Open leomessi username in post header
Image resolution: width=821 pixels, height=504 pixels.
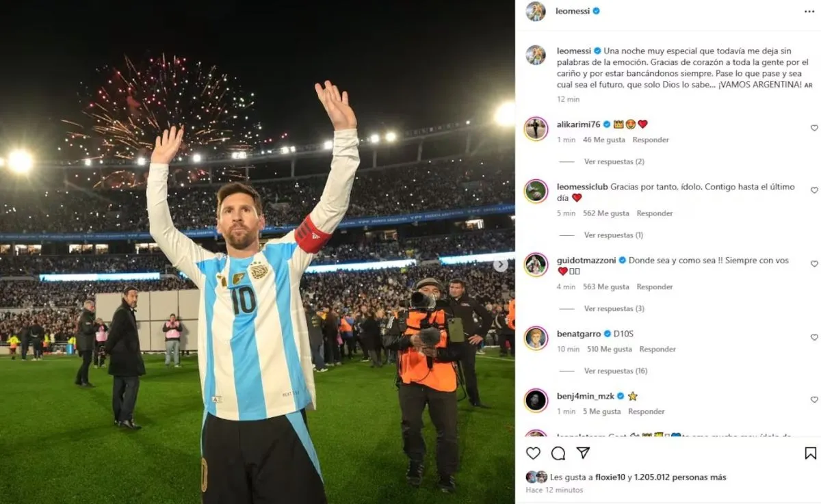pos(573,11)
